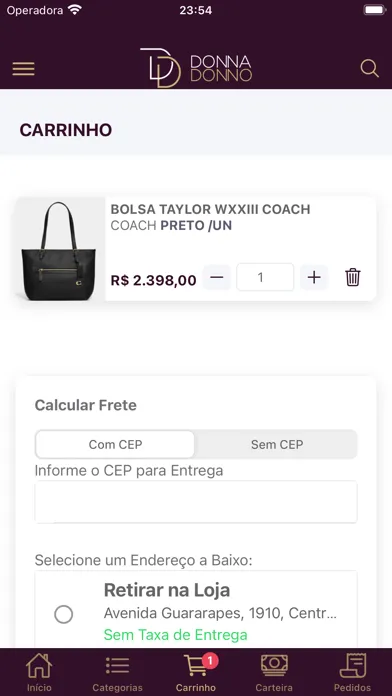
Task: Open the black Coach bag thumbnail
Action: point(61,249)
